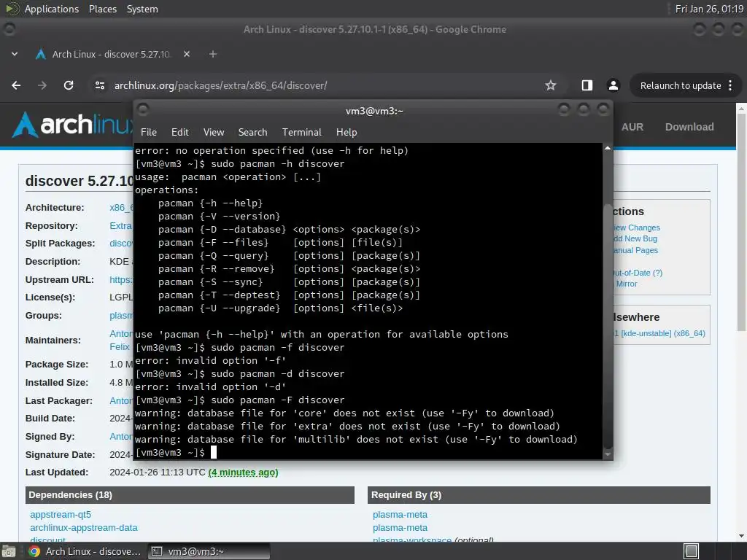
Task: Click the desktop menu icon beside Applications
Action: pos(12,9)
